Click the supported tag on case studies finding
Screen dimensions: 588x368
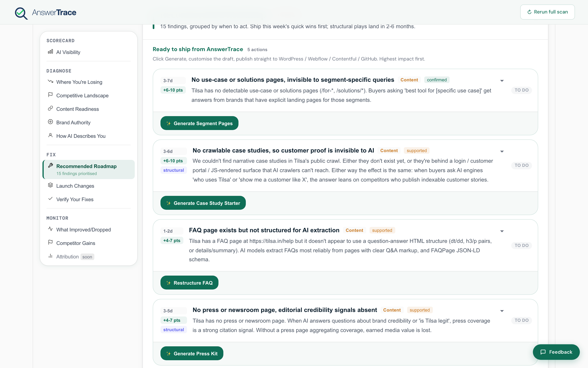point(416,151)
